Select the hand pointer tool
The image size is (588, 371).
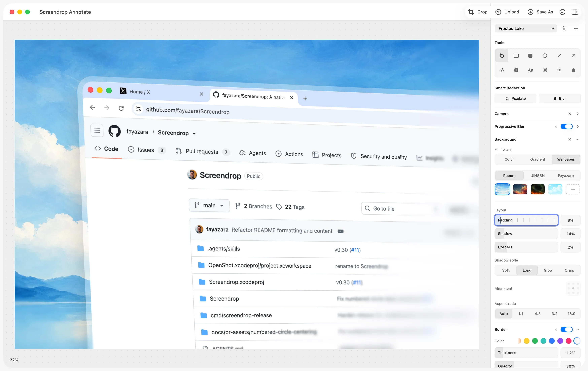click(x=501, y=56)
